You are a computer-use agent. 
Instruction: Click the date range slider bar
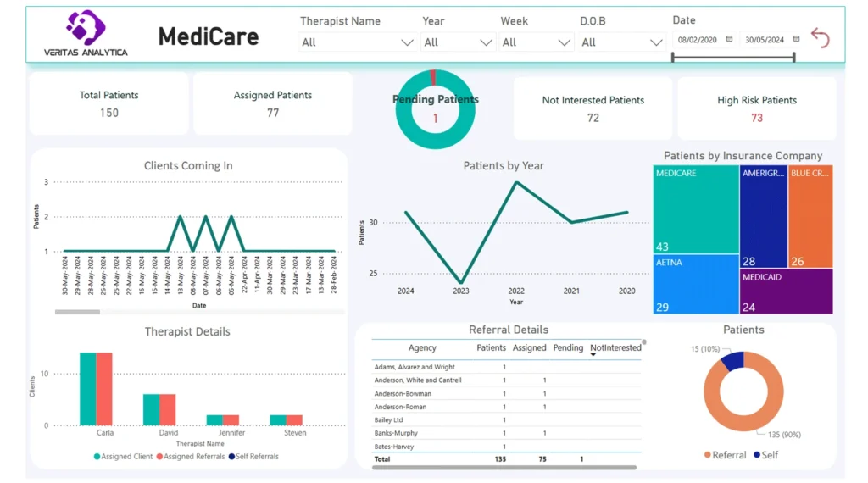(733, 58)
